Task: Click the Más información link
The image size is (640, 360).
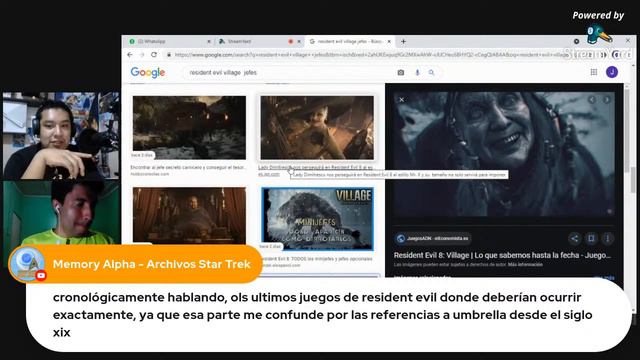Action: point(525,264)
